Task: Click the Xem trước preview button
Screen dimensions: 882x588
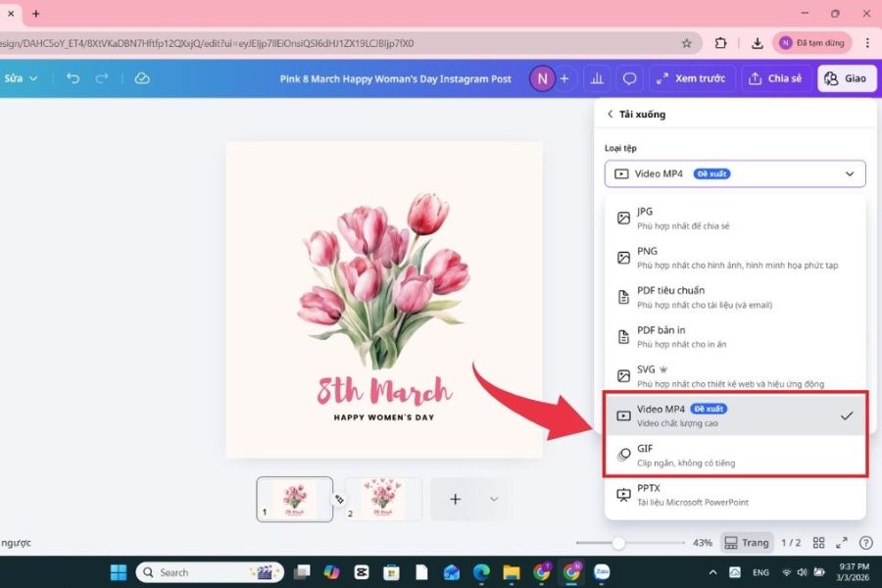Action: [691, 78]
